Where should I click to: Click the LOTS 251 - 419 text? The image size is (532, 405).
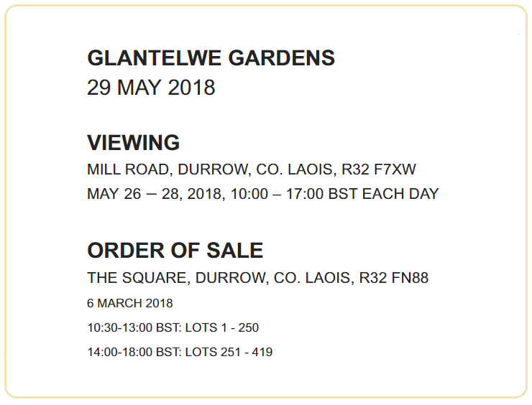(x=229, y=353)
